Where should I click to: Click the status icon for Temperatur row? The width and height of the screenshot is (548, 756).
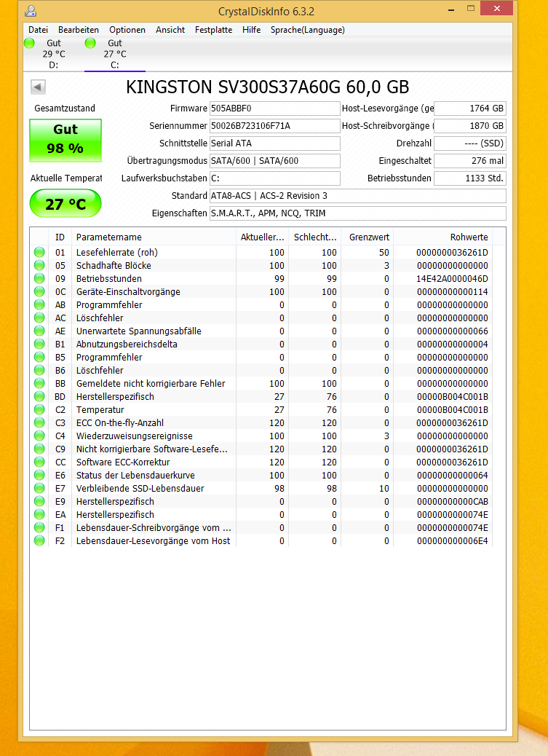(39, 410)
